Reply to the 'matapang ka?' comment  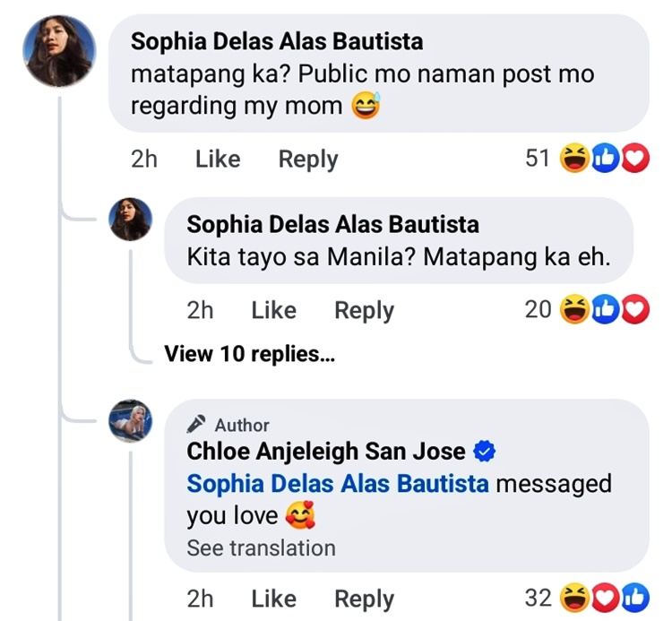coord(308,160)
